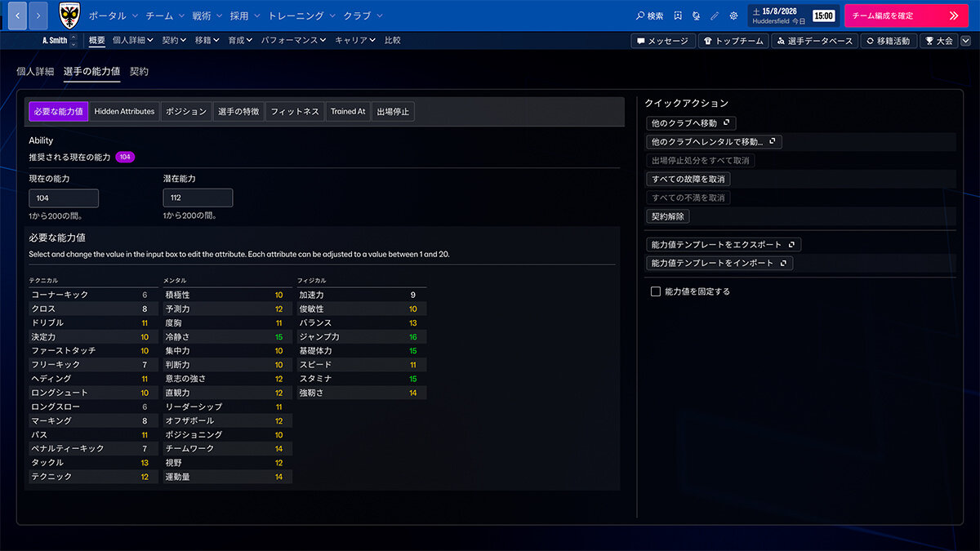Open the bookmarks icon in the top bar

pyautogui.click(x=678, y=16)
